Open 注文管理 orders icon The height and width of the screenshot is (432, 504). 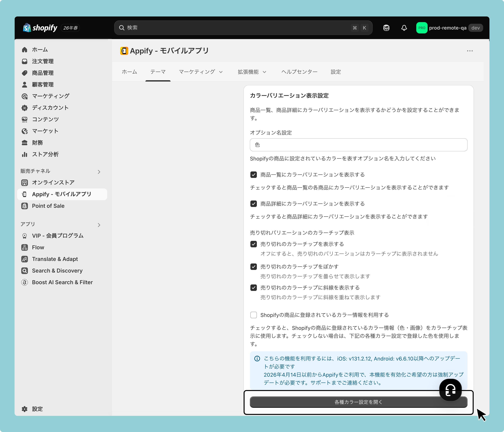tap(25, 61)
